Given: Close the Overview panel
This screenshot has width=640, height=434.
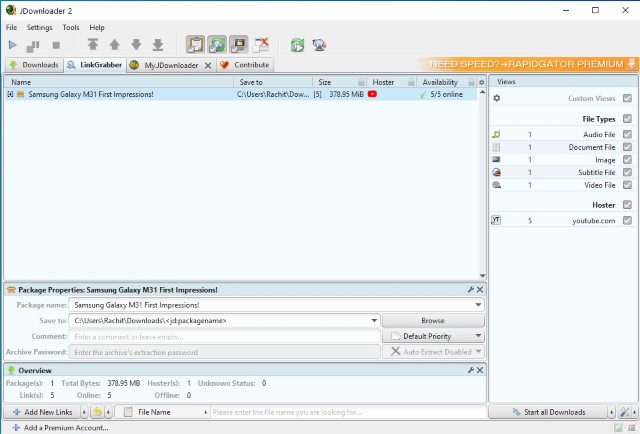Looking at the screenshot, I should [x=480, y=370].
